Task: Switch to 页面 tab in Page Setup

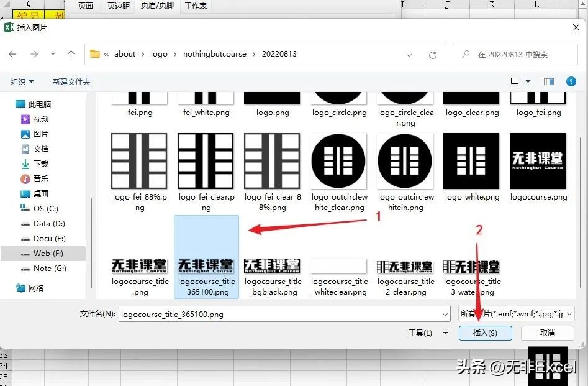Action: (x=86, y=6)
